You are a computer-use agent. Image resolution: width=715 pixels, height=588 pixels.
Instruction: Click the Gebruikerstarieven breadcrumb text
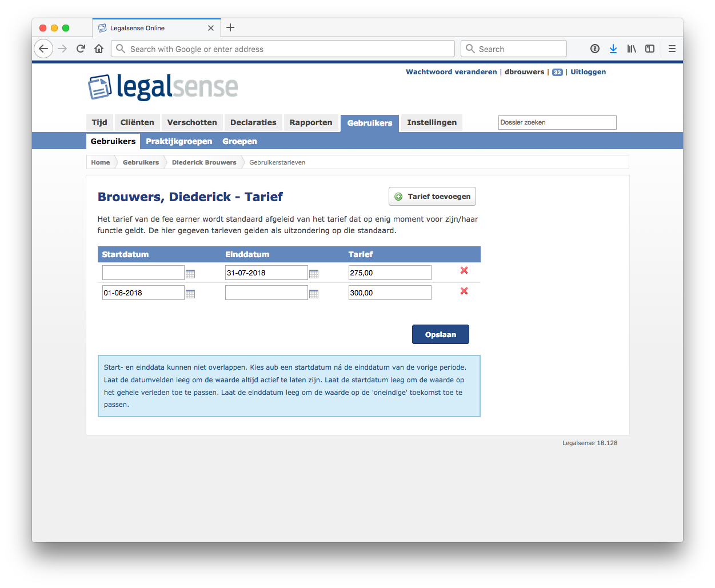[277, 162]
